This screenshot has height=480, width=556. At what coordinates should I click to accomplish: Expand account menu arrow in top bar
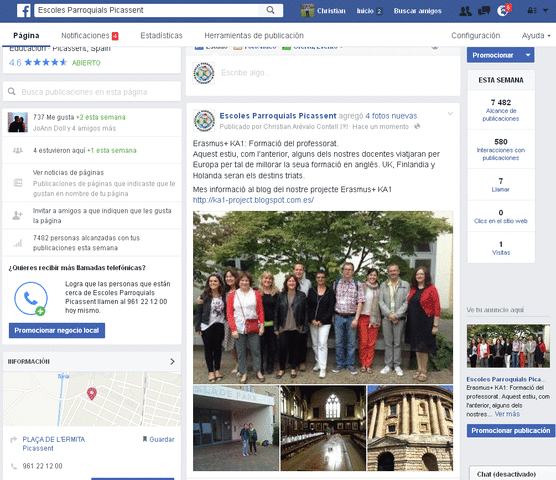tap(545, 11)
